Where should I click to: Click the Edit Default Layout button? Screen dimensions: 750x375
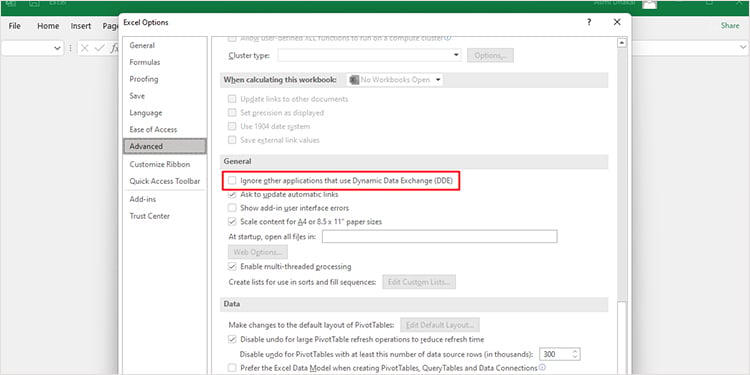pyautogui.click(x=440, y=325)
